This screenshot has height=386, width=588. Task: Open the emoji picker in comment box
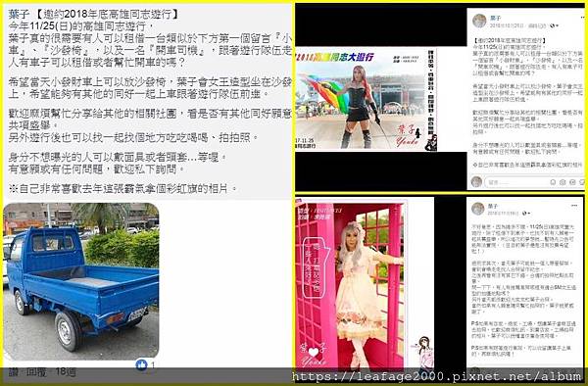[553, 182]
